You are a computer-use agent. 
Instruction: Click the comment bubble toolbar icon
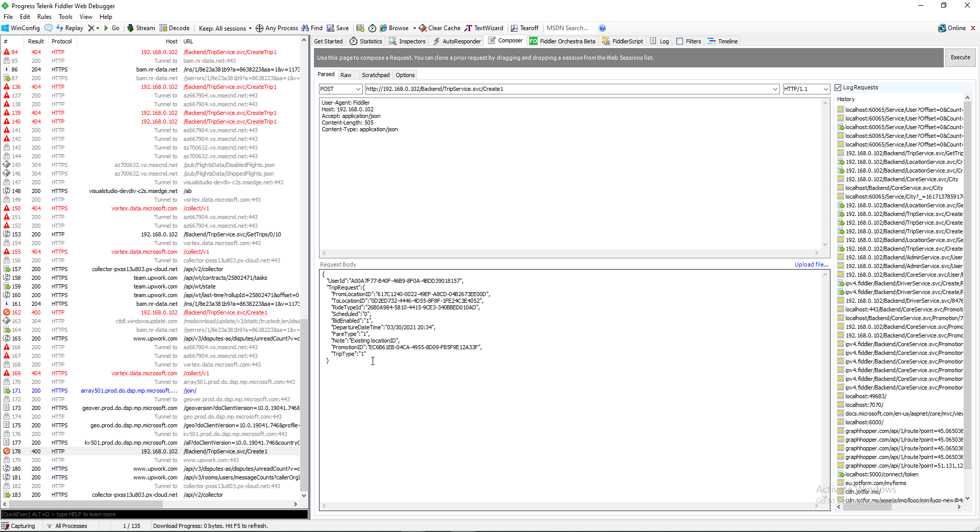[x=48, y=28]
